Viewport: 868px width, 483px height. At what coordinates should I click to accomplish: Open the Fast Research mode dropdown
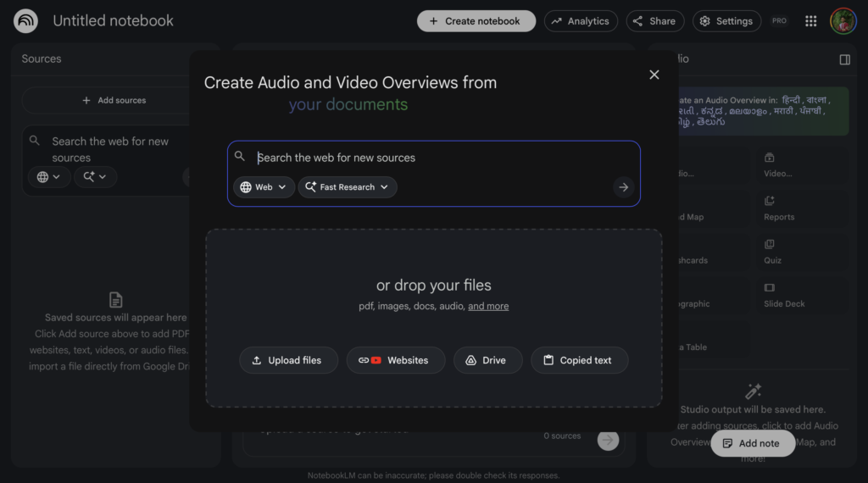348,187
